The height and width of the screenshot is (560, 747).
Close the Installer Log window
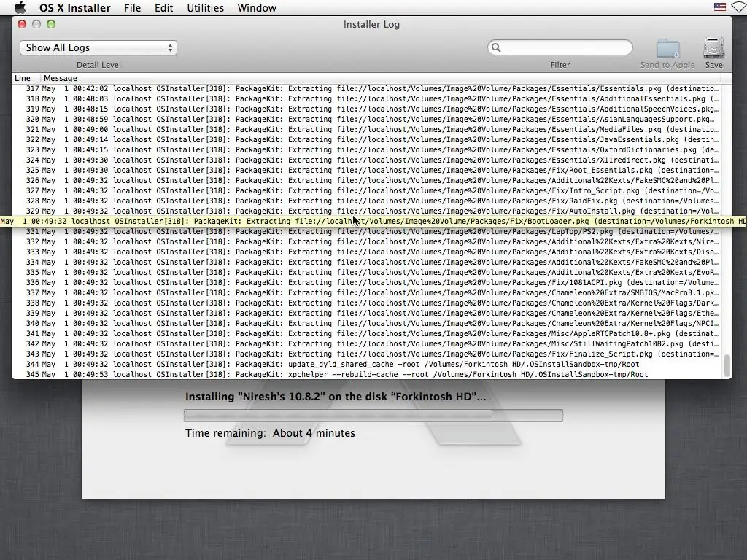coord(22,24)
